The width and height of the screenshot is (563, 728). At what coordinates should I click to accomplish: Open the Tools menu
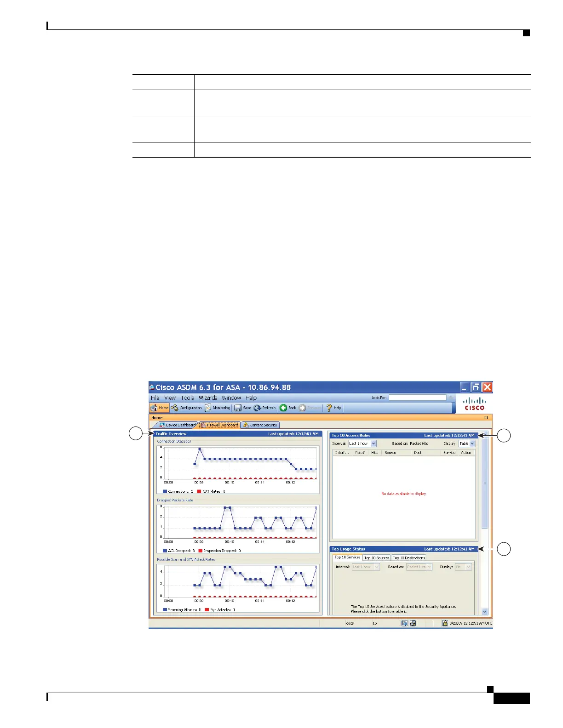coord(187,398)
